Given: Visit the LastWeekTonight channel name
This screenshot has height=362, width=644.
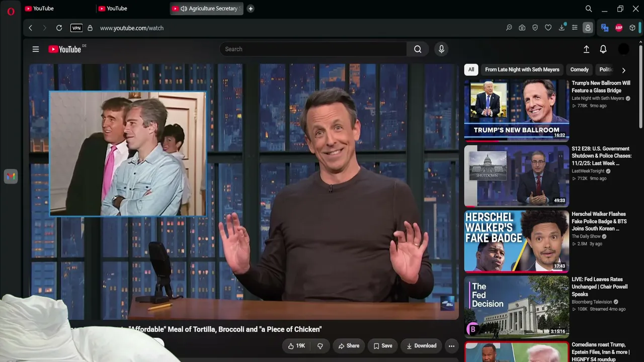Looking at the screenshot, I should tap(588, 171).
